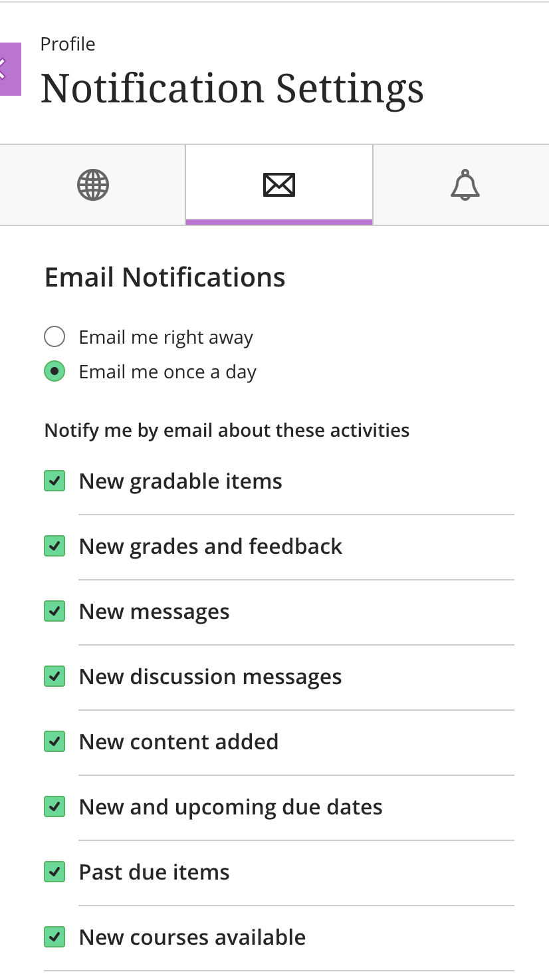The height and width of the screenshot is (980, 549).
Task: Toggle New and upcoming due dates
Action: (55, 806)
